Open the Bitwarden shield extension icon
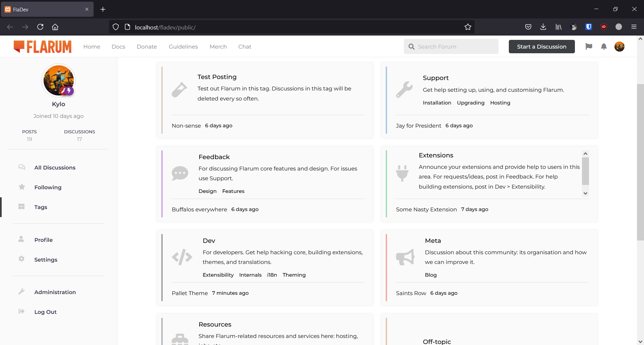644x345 pixels. tap(589, 27)
